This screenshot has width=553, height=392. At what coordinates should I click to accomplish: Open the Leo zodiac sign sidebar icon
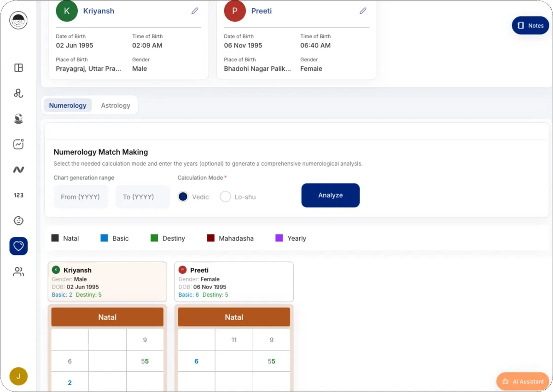click(x=18, y=93)
